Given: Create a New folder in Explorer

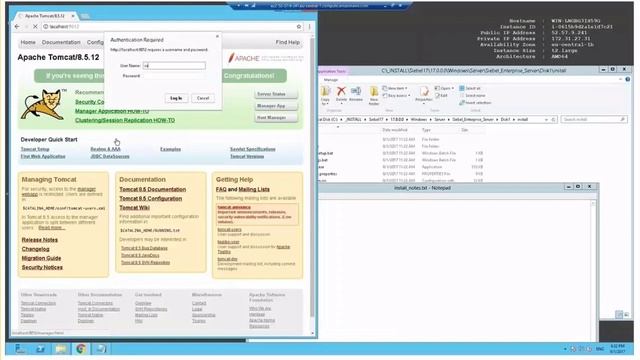Looking at the screenshot, I should tap(374, 96).
